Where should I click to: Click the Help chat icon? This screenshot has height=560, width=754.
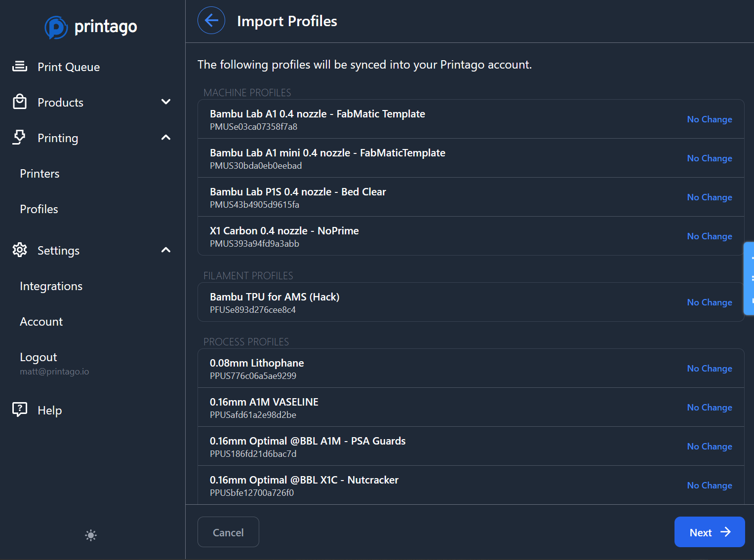coord(20,410)
